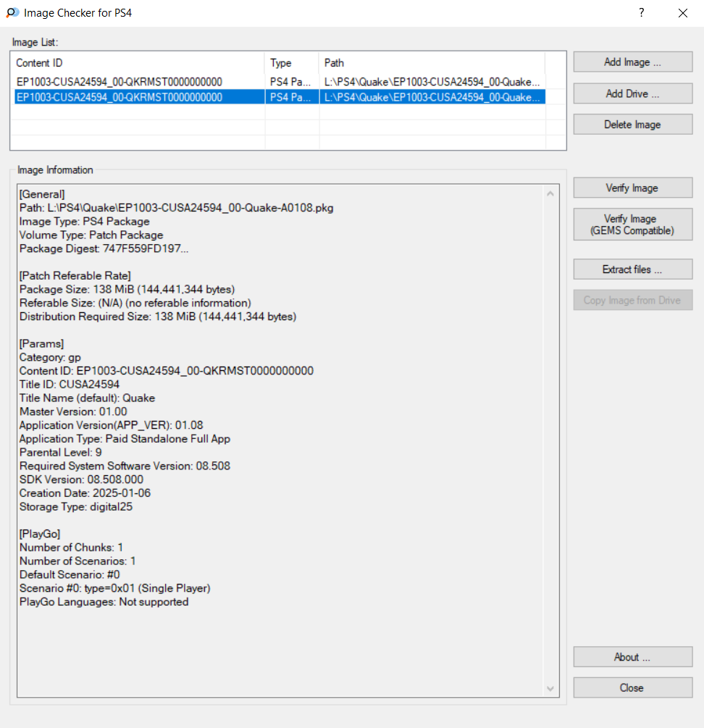Viewport: 704px width, 728px height.
Task: Close the window using the title bar X
Action: 683,12
